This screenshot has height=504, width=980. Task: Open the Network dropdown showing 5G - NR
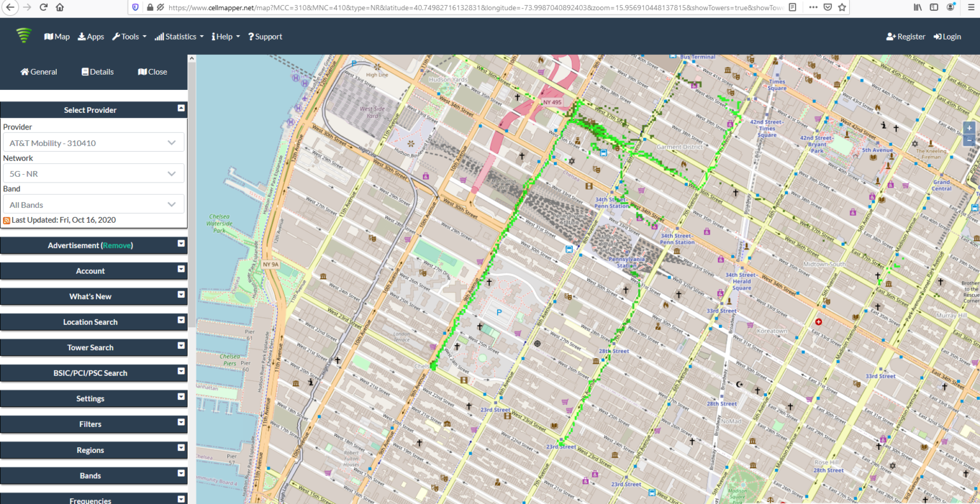(93, 173)
